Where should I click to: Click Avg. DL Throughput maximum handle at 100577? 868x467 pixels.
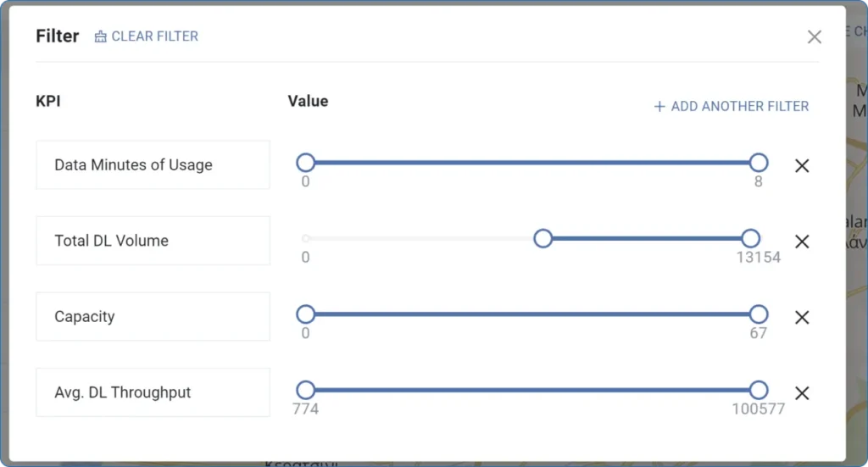coord(759,390)
